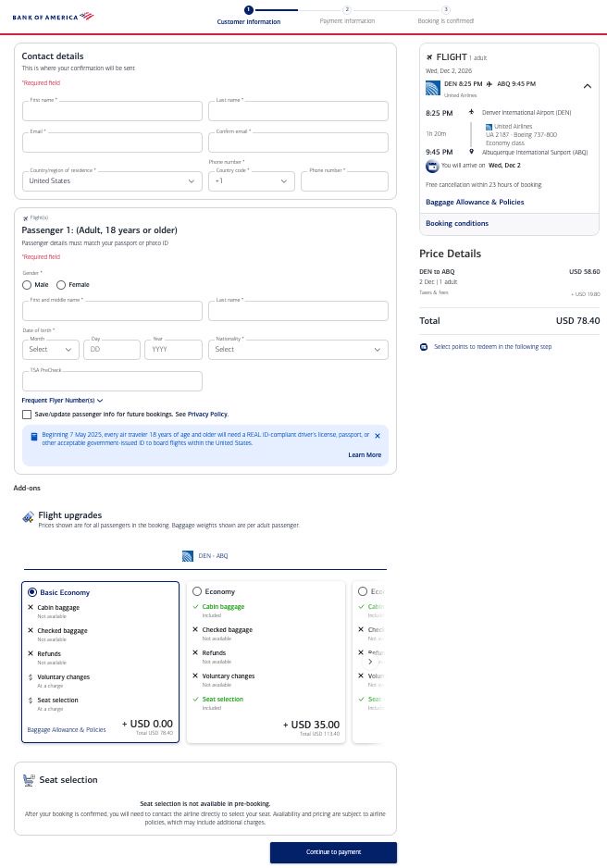Open Country/region of residence dropdown

(x=112, y=181)
